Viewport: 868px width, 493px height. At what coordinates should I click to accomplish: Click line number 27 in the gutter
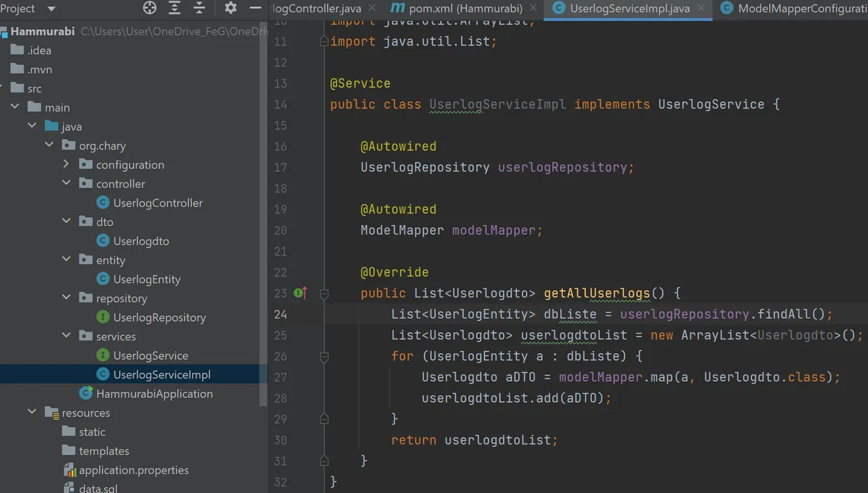tap(280, 378)
